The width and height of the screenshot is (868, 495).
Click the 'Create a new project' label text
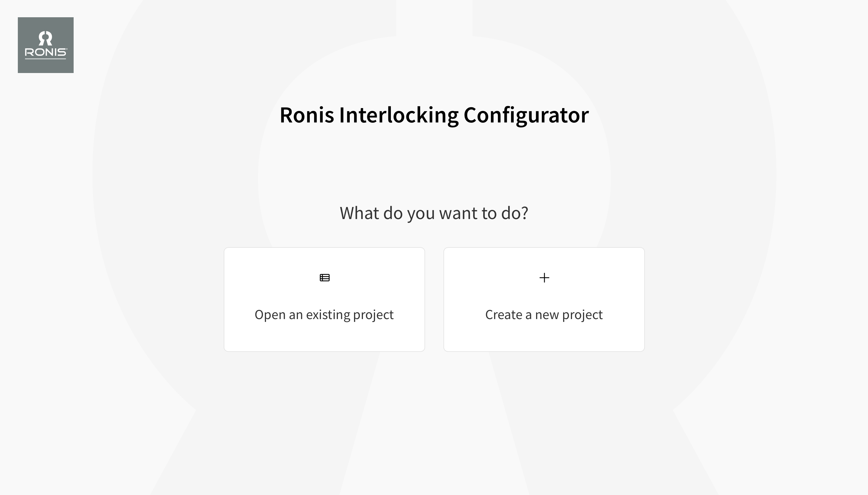pos(544,314)
